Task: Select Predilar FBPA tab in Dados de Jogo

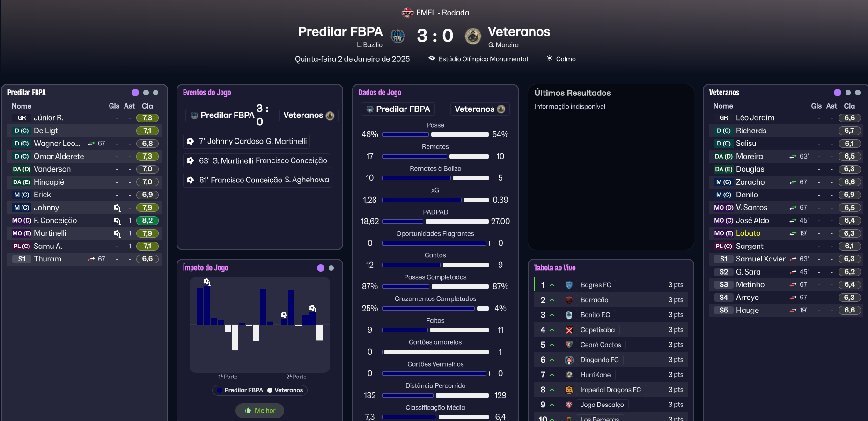Action: click(x=398, y=109)
